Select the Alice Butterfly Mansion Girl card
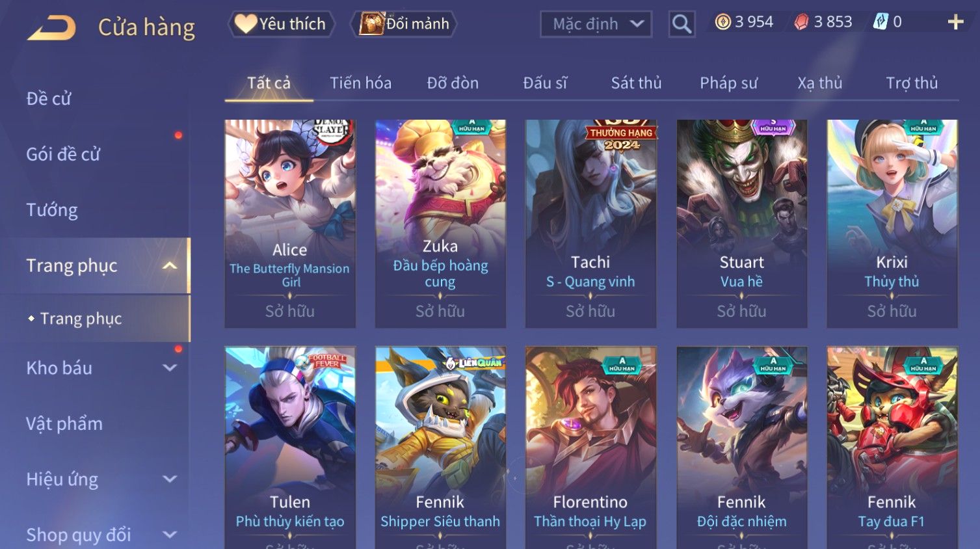The width and height of the screenshot is (980, 549). pyautogui.click(x=290, y=223)
